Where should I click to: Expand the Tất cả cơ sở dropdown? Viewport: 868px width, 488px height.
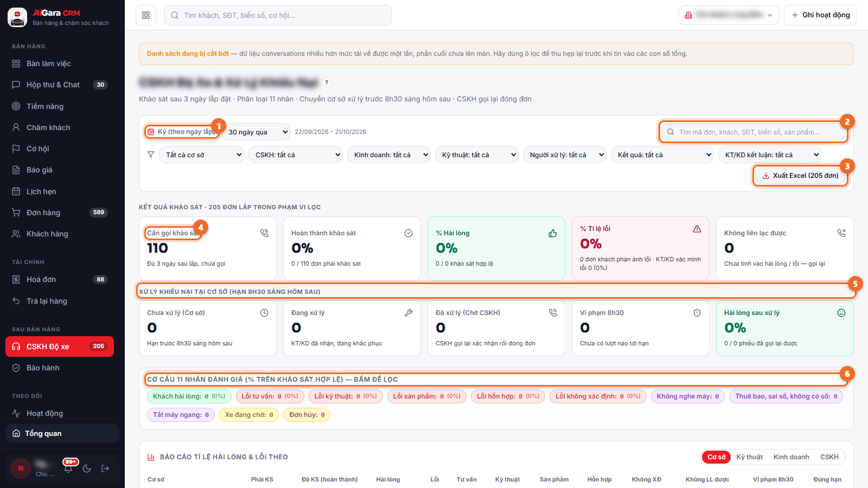[201, 155]
